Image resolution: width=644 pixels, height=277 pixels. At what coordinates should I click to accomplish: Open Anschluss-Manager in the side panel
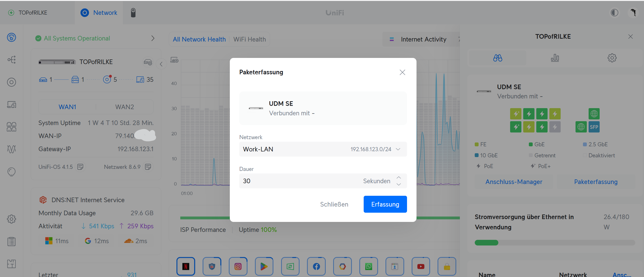pos(514,182)
